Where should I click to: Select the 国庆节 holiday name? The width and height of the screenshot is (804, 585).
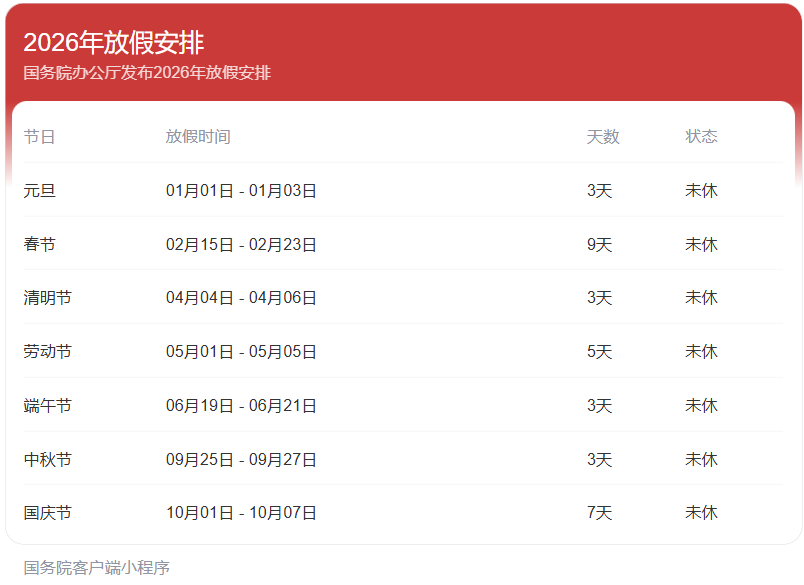[48, 513]
